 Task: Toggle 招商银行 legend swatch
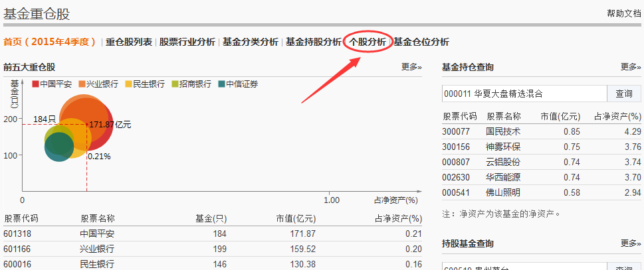(175, 84)
